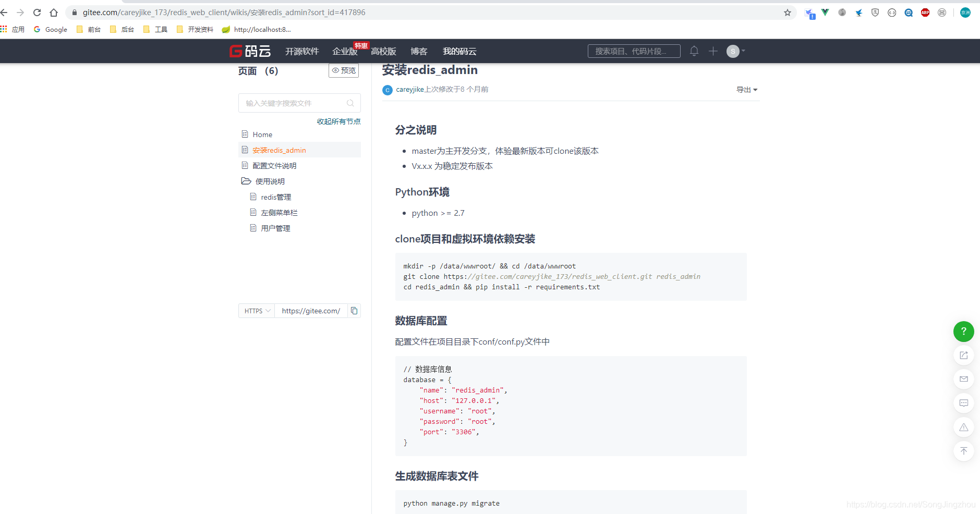Open the 开发资料 bookmark folder
Viewport: 980px width, 514px height.
[x=195, y=29]
